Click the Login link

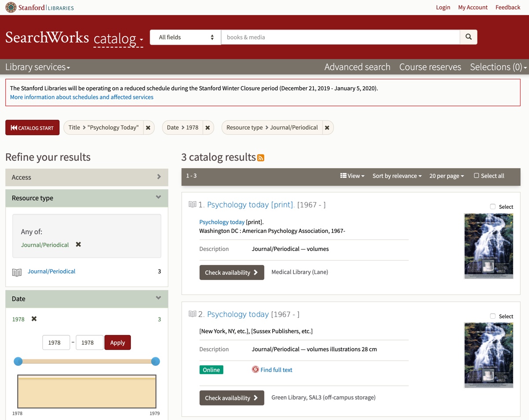point(443,7)
